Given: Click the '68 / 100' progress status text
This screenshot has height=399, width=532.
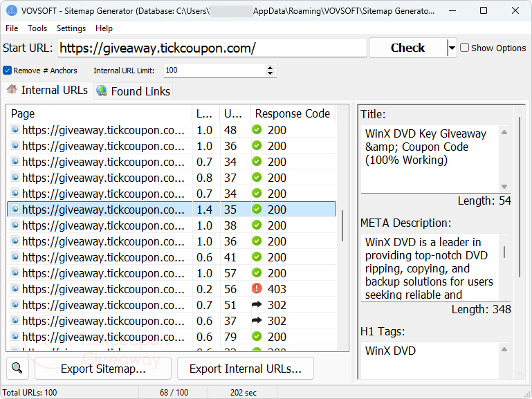Looking at the screenshot, I should pos(174,393).
